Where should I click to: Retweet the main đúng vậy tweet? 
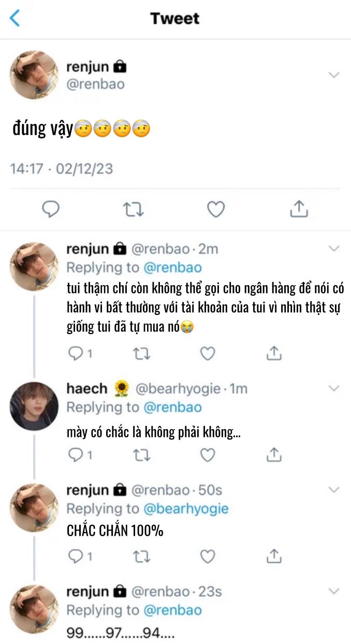point(133,209)
